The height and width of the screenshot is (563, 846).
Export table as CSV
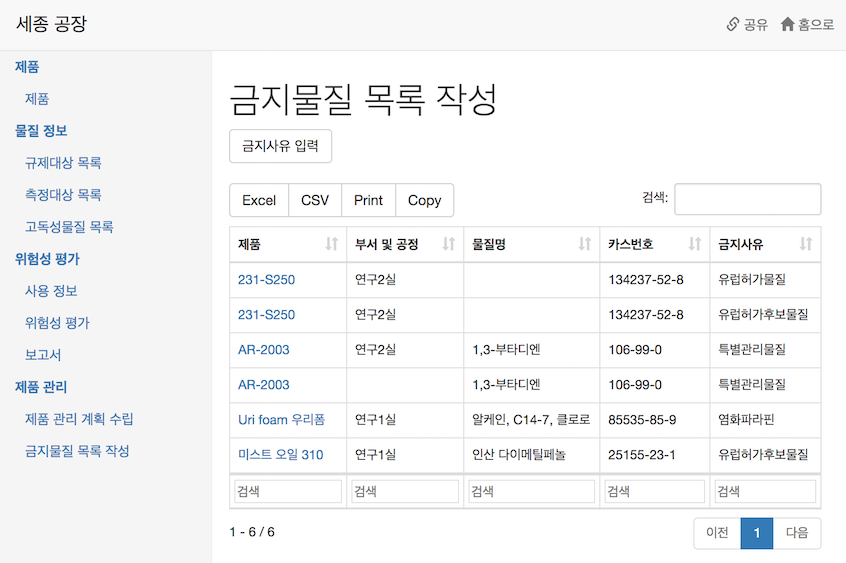(315, 200)
